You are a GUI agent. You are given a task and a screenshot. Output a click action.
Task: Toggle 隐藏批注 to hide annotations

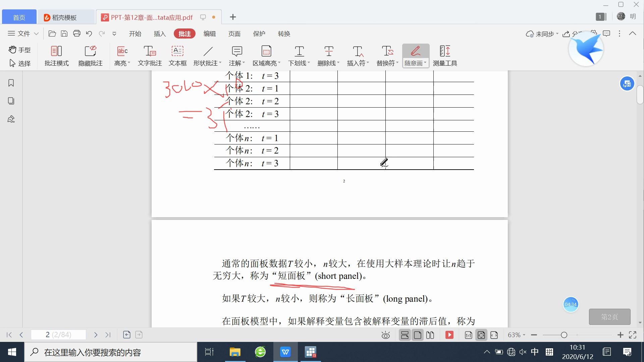[90, 55]
